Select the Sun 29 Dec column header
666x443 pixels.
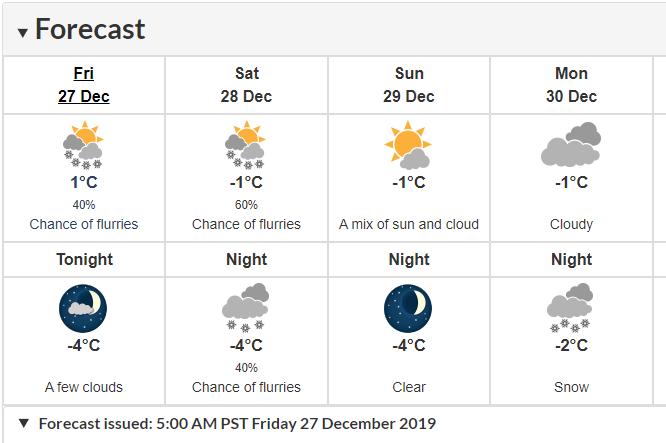click(408, 85)
